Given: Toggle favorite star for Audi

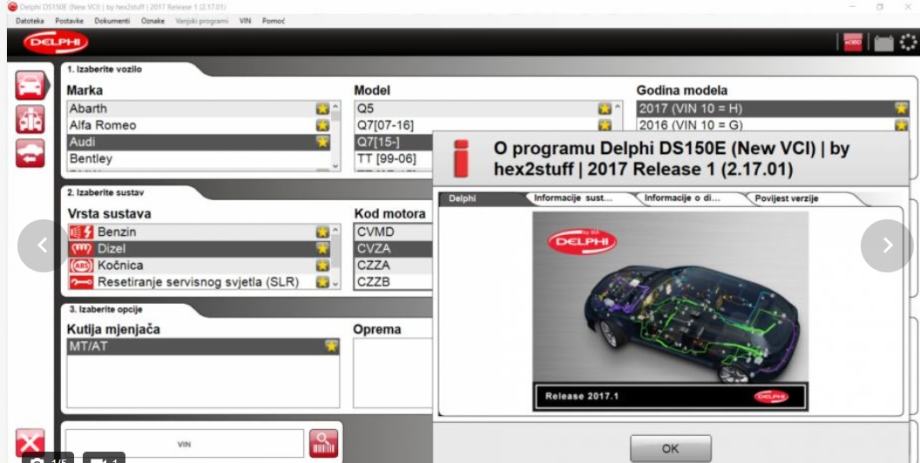Looking at the screenshot, I should [x=323, y=142].
